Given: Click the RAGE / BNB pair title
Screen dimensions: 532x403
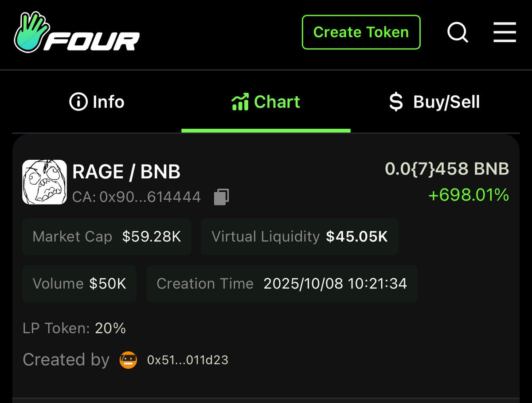Looking at the screenshot, I should tap(126, 172).
